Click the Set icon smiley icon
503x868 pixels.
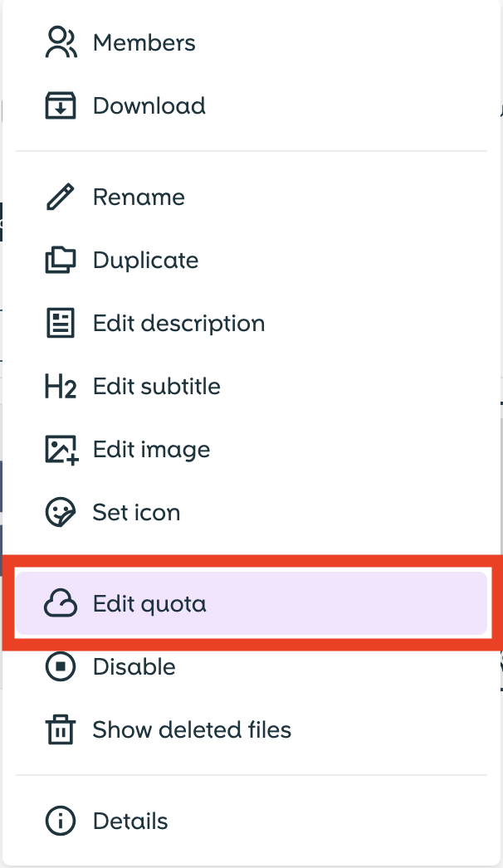pos(60,512)
